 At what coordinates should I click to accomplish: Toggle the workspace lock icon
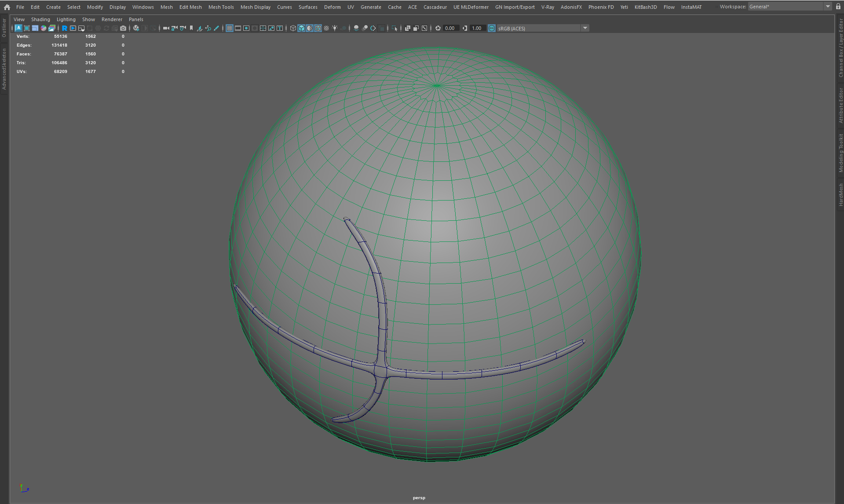tap(838, 7)
